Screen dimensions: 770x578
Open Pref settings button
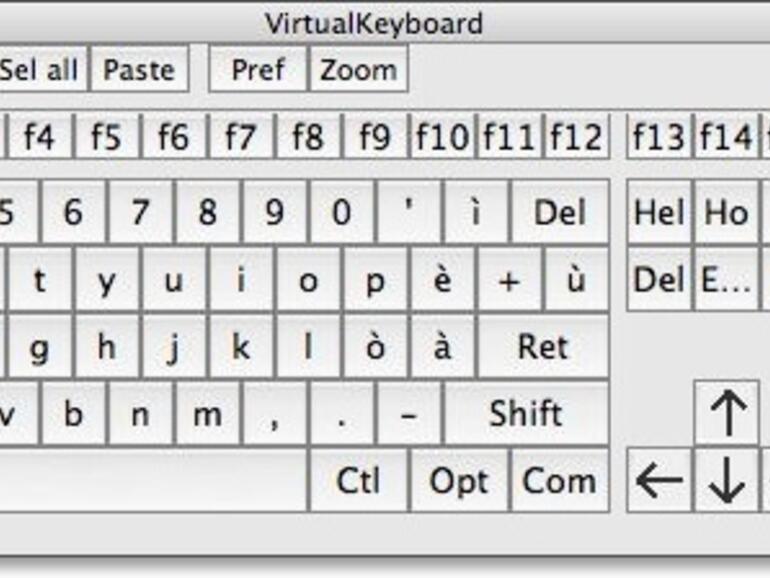258,70
